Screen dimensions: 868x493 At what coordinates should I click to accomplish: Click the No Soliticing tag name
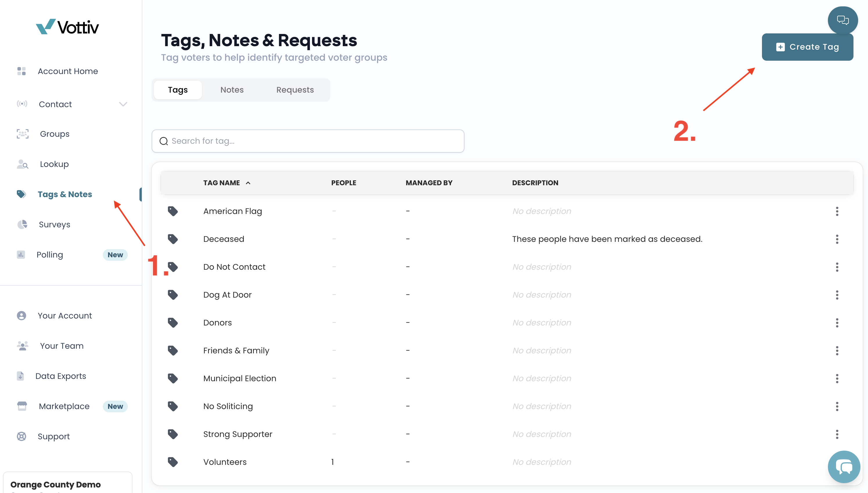pos(228,406)
